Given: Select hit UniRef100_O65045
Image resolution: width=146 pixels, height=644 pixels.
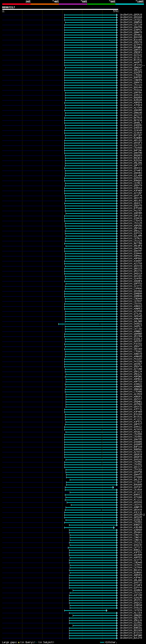Looking at the screenshot, I should point(131,316).
